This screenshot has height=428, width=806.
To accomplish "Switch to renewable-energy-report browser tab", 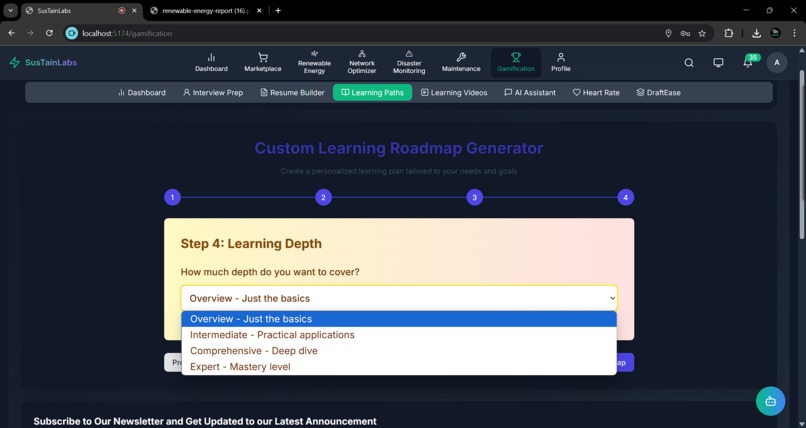I will click(206, 10).
